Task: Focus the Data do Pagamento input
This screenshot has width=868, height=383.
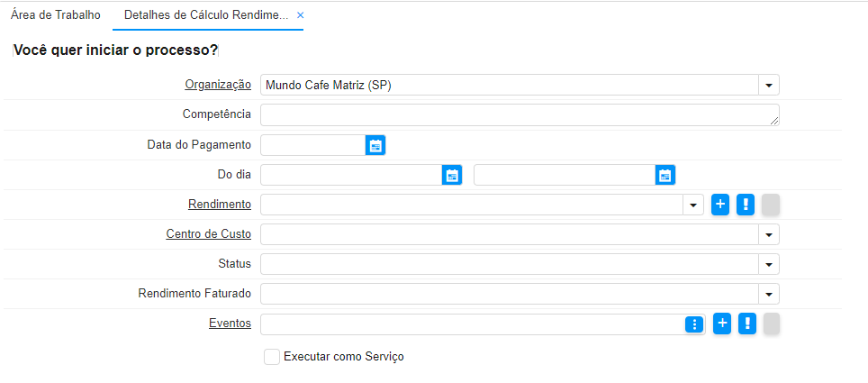Action: [x=312, y=145]
